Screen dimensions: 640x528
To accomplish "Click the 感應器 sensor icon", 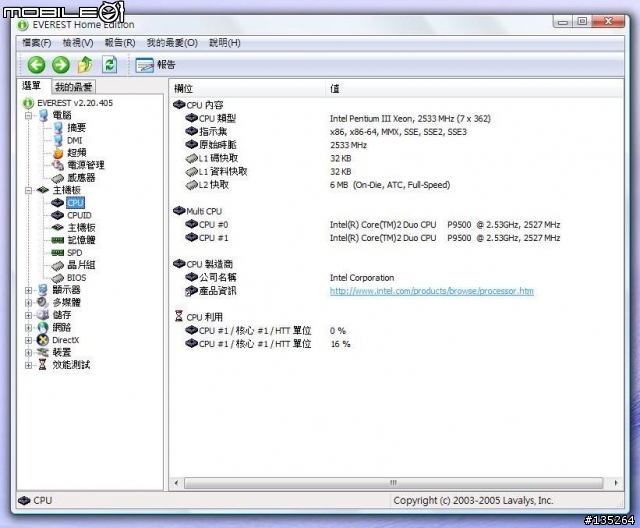I will tap(58, 178).
